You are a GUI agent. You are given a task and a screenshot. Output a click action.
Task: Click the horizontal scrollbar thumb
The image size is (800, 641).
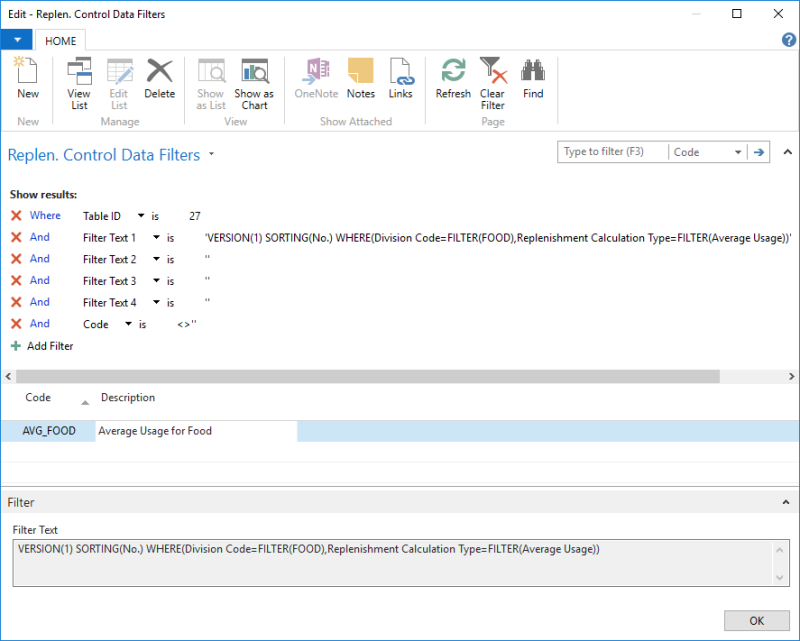point(367,377)
